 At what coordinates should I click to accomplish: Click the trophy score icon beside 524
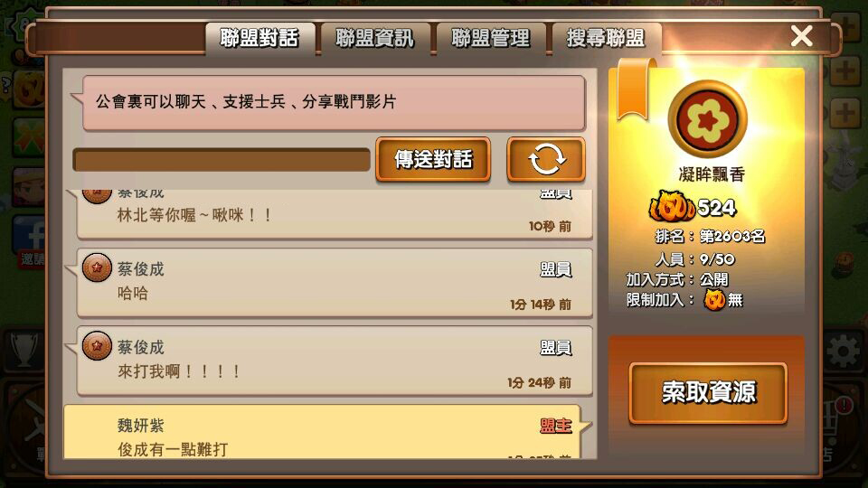(672, 206)
